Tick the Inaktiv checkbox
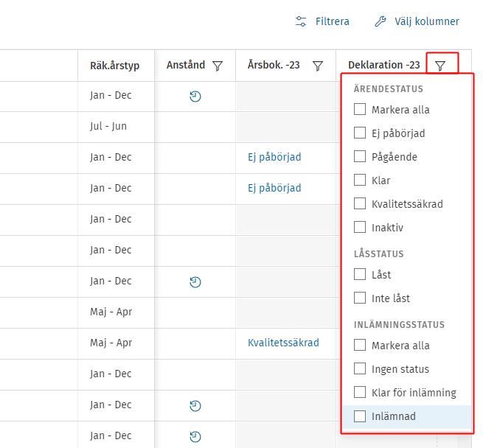 coord(360,227)
